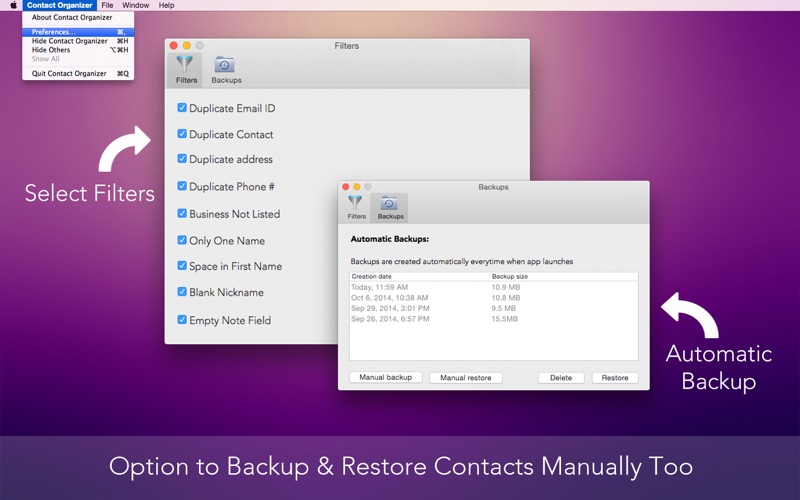Click the Manual backup button
Viewport: 800px width, 500px height.
386,378
